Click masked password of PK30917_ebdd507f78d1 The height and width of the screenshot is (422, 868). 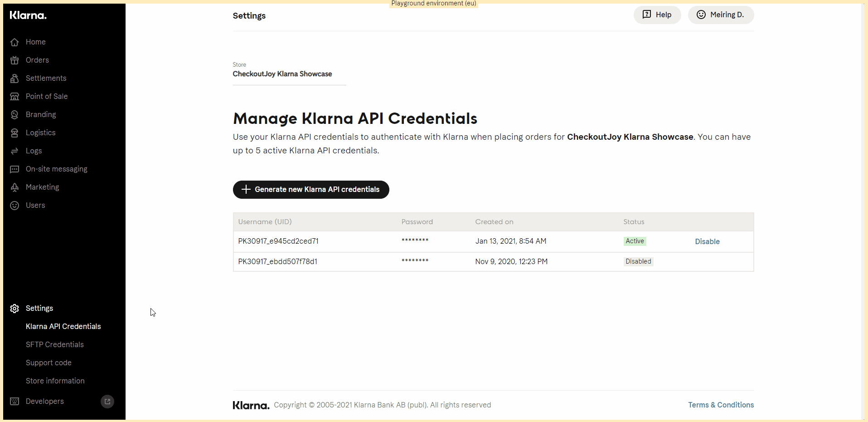(x=415, y=260)
